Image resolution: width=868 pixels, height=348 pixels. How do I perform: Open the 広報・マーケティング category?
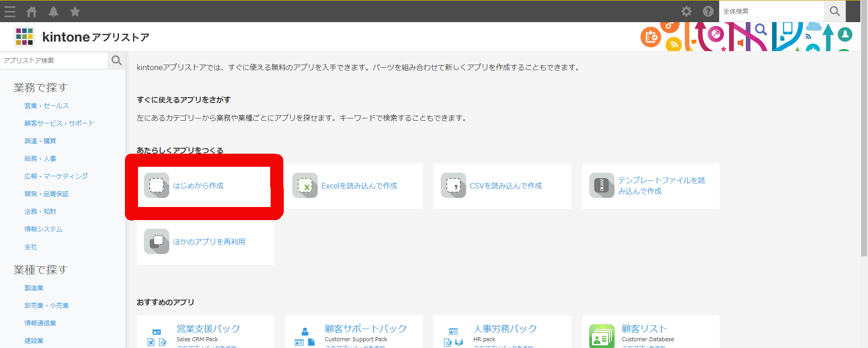click(56, 176)
